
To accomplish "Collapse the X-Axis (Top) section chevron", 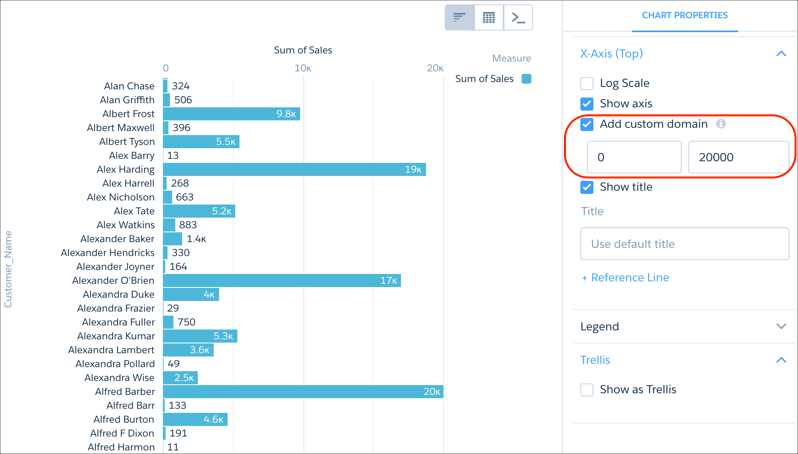I will coord(781,53).
